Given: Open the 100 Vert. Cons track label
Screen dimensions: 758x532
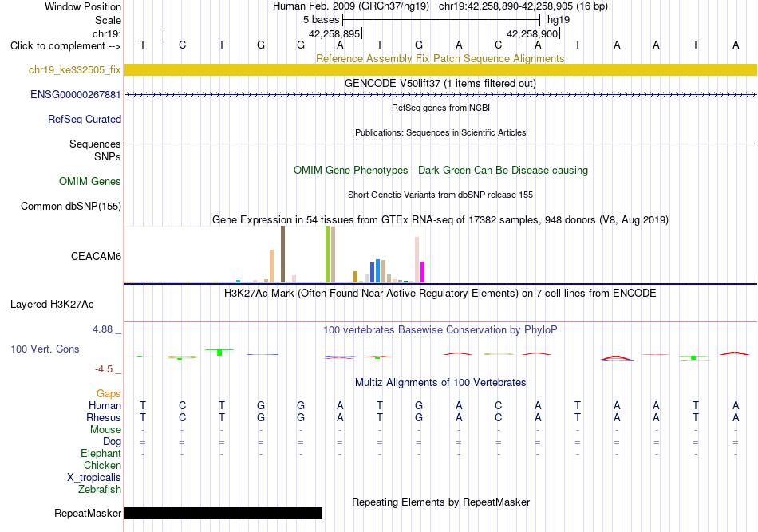Looking at the screenshot, I should 45,349.
